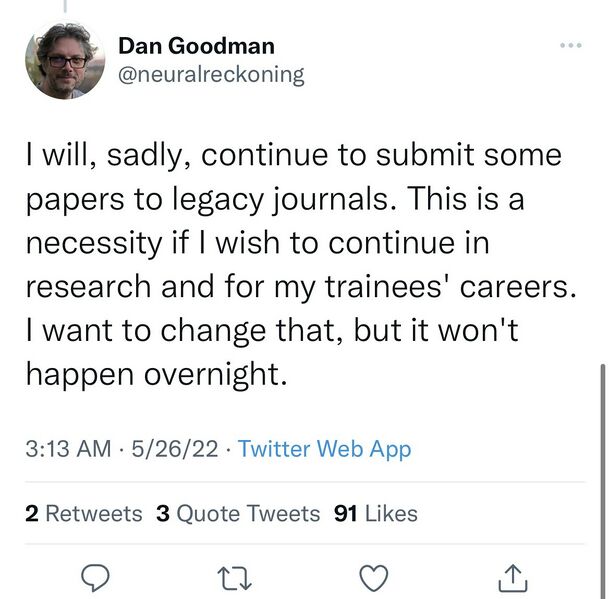The width and height of the screenshot is (610, 599).
Task: Click the reply speech bubble icon
Action: (93, 577)
